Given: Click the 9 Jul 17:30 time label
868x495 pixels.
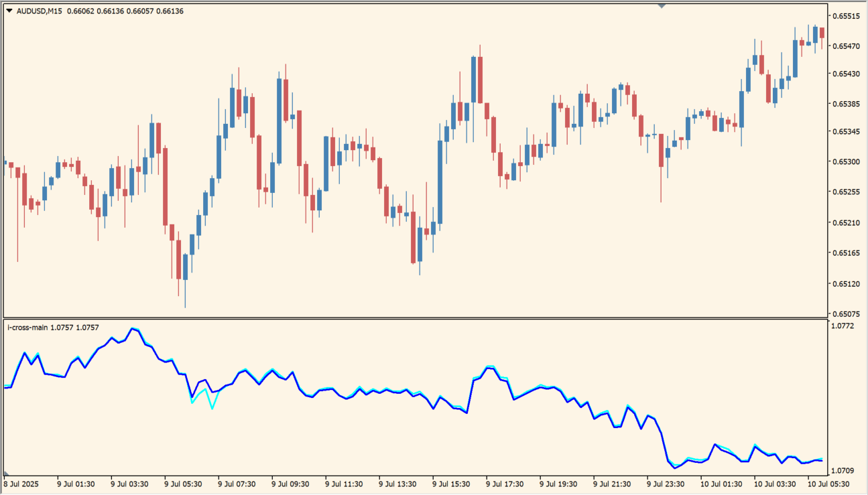Looking at the screenshot, I should point(505,484).
